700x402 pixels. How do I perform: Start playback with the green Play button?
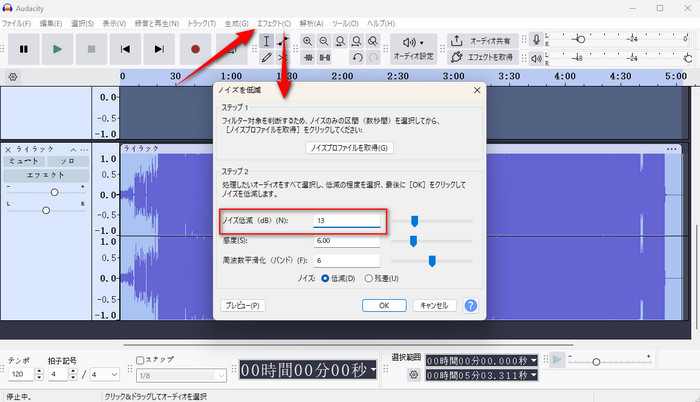[x=57, y=49]
